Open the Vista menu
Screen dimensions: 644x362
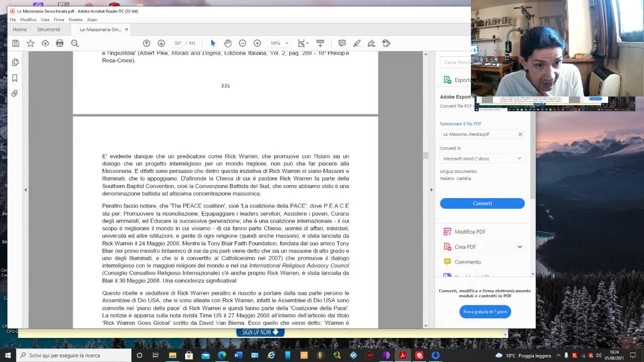pyautogui.click(x=45, y=20)
